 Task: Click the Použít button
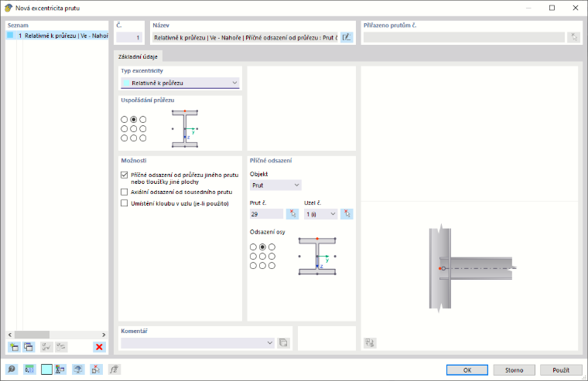coord(561,369)
